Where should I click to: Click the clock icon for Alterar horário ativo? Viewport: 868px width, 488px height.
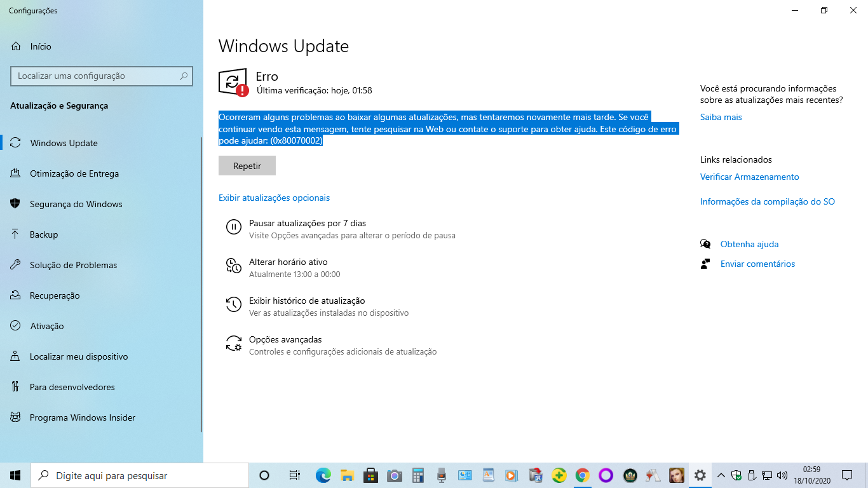[234, 266]
